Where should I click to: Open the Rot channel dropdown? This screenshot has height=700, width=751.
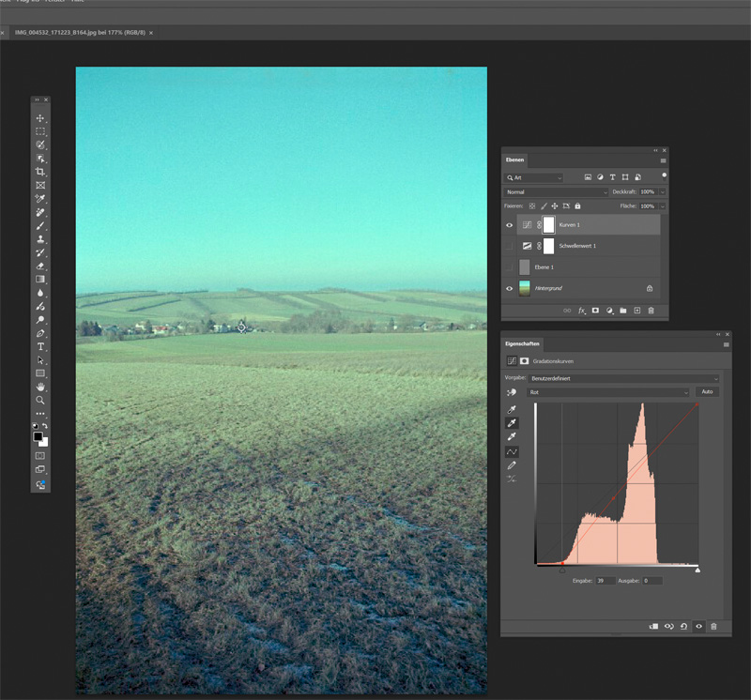607,392
